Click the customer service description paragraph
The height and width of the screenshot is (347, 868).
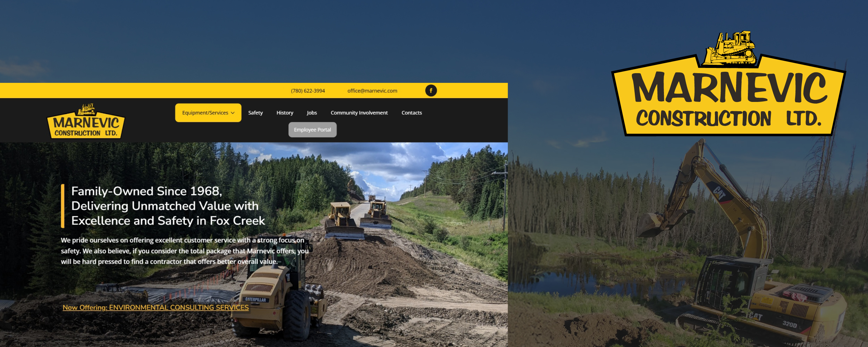click(x=184, y=251)
